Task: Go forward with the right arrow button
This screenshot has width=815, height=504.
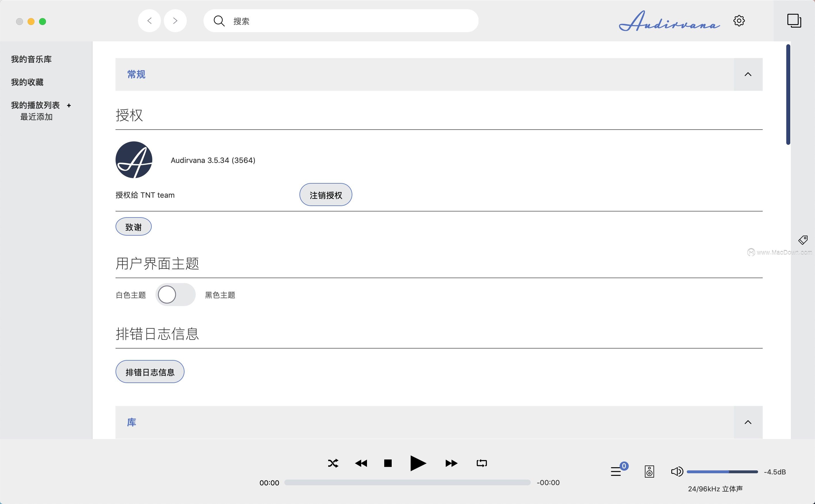Action: click(x=175, y=21)
